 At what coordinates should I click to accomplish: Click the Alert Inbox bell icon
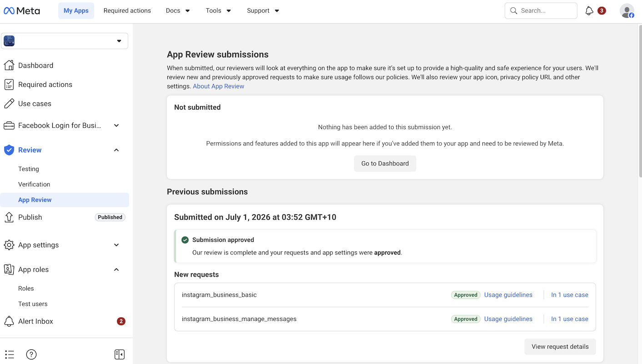click(9, 321)
